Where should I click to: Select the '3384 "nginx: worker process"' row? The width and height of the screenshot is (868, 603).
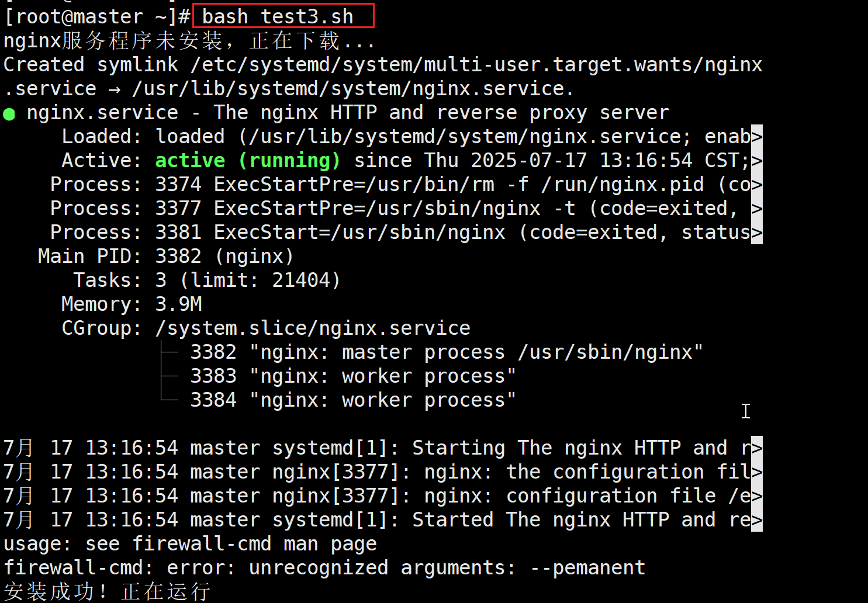pos(353,400)
